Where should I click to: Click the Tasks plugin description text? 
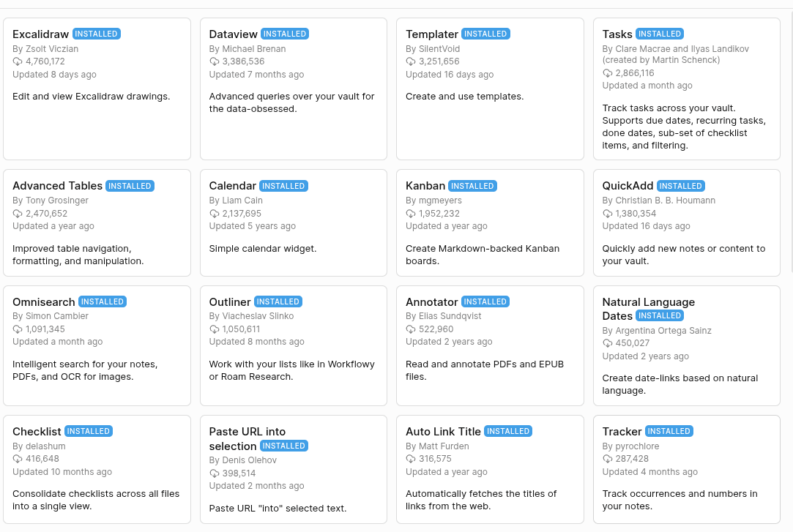tap(685, 127)
